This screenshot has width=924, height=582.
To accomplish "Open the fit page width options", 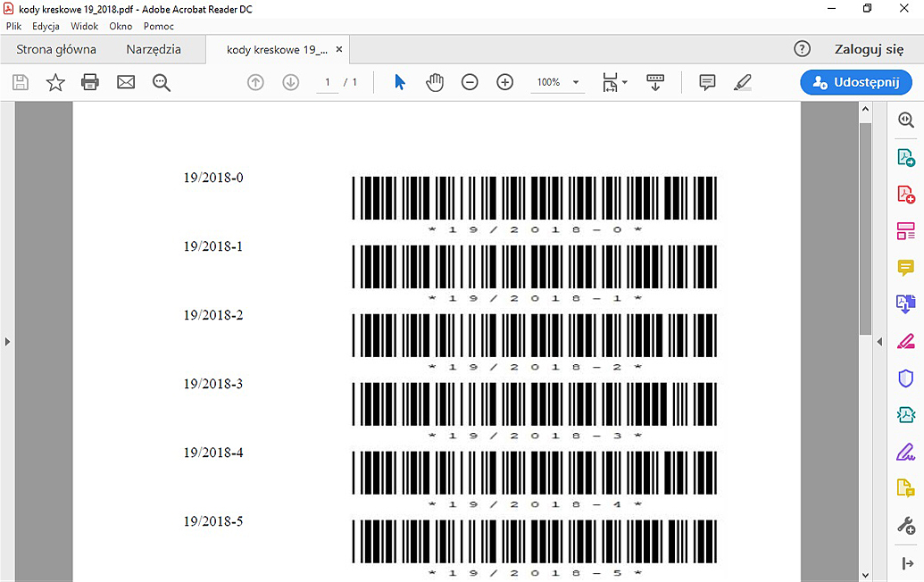I will point(614,82).
